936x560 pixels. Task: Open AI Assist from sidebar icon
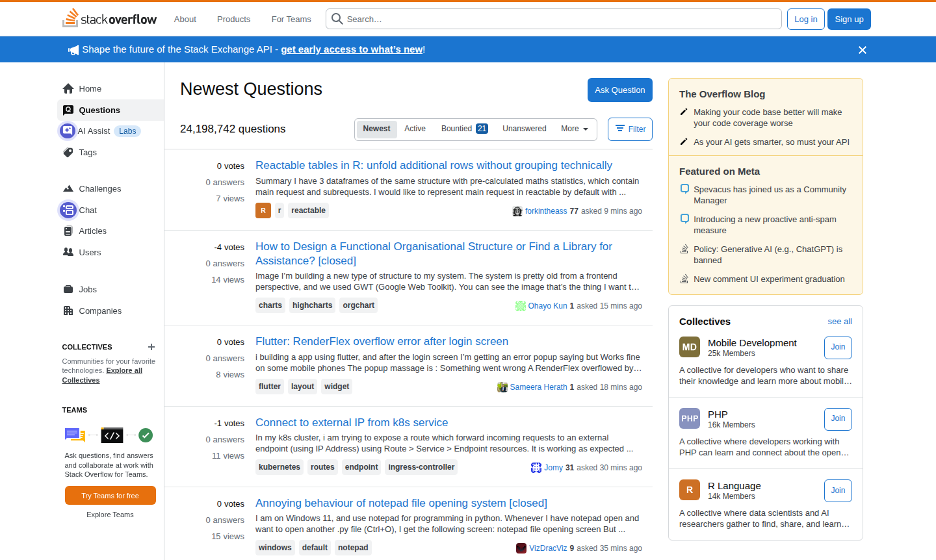[x=67, y=131]
